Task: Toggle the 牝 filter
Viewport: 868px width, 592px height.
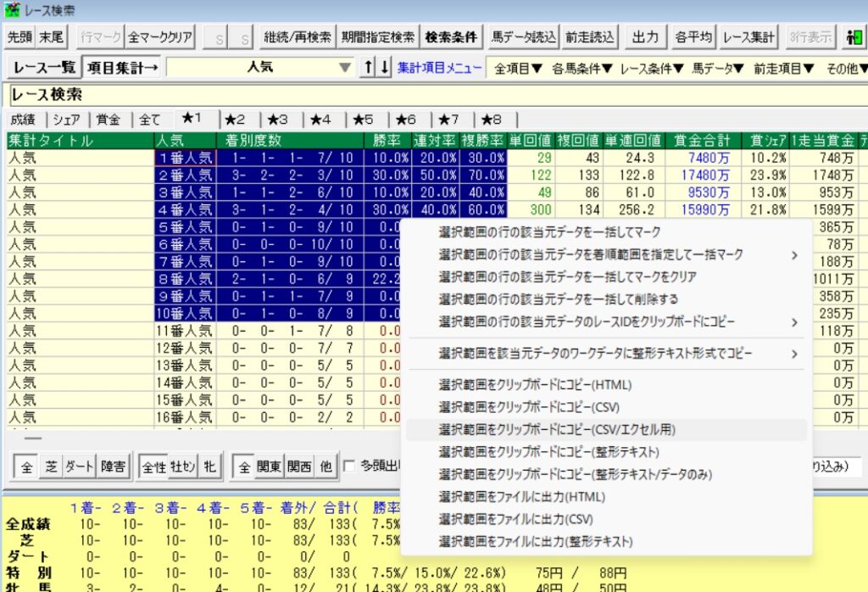Action: coord(209,466)
